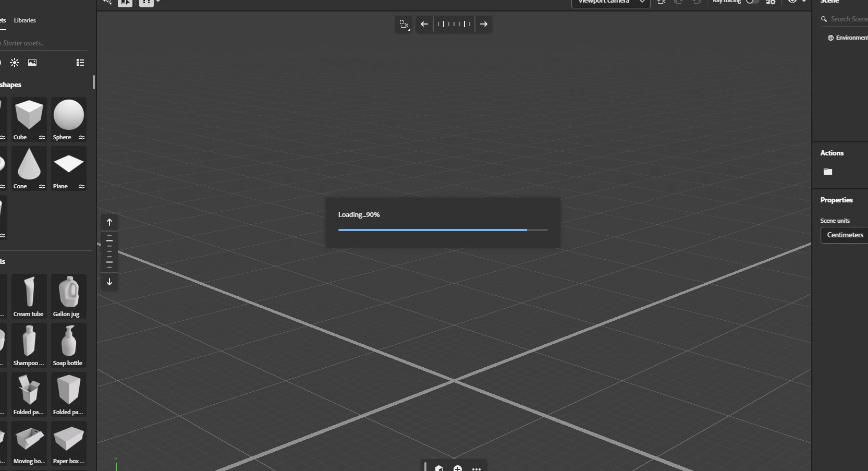This screenshot has width=868, height=471.
Task: Open Plane customize sliders icon
Action: pyautogui.click(x=81, y=187)
